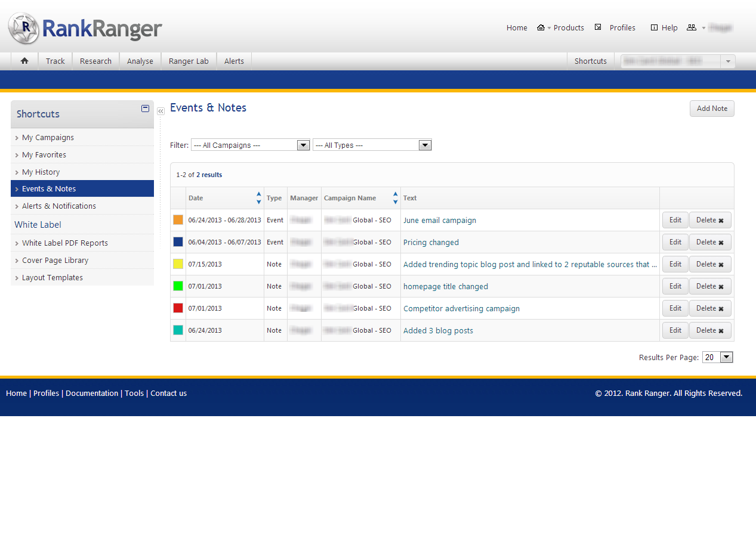Click the Rank Ranger logo
The image size is (756, 536).
tap(85, 28)
